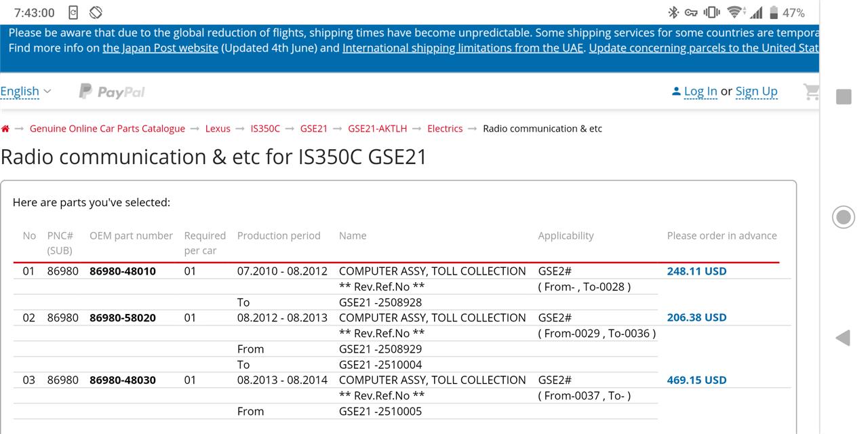The image size is (868, 434).
Task: Tap the VPN key status icon
Action: point(691,12)
